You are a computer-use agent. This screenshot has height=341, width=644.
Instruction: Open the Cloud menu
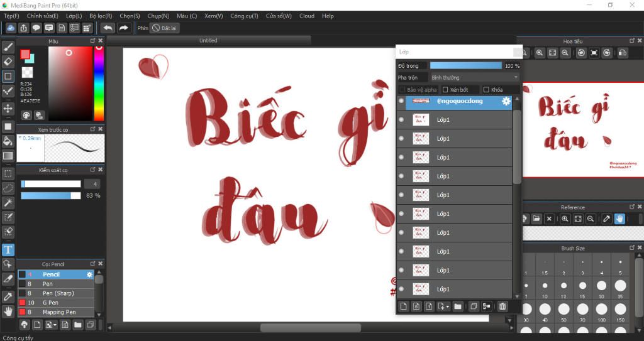click(x=307, y=16)
